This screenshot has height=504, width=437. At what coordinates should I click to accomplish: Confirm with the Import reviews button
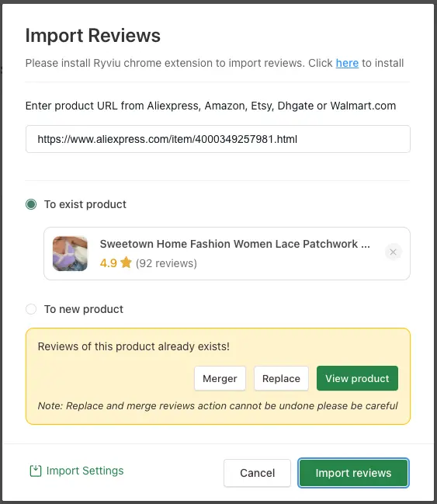click(353, 473)
